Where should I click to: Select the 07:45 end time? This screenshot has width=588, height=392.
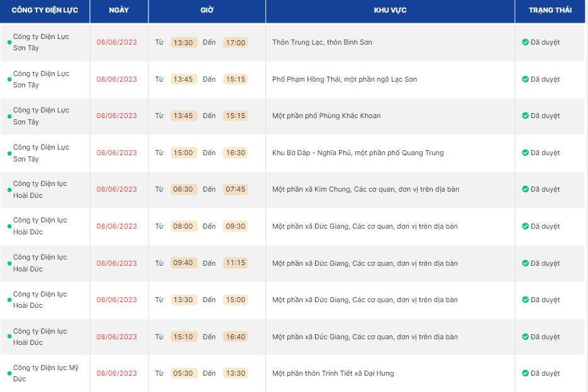click(235, 189)
